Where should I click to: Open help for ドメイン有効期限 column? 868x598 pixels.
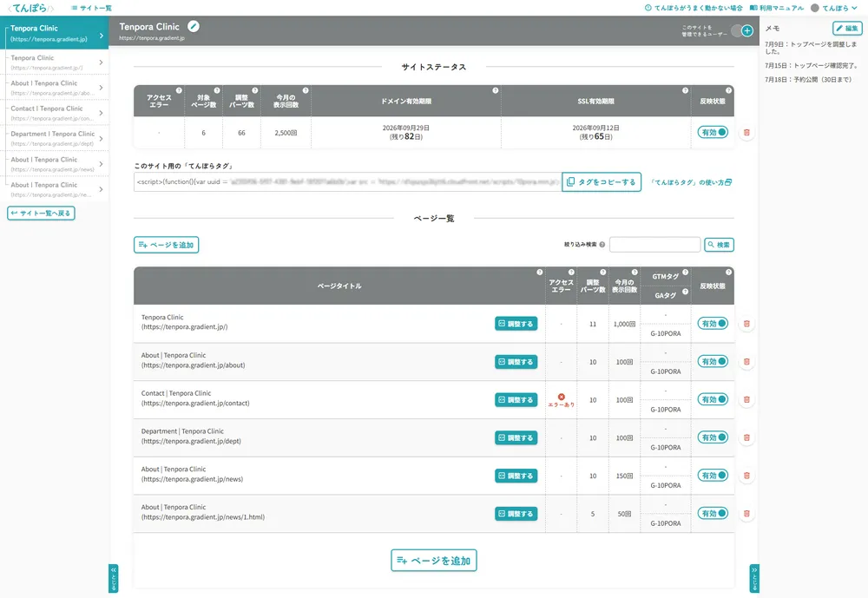(496, 90)
